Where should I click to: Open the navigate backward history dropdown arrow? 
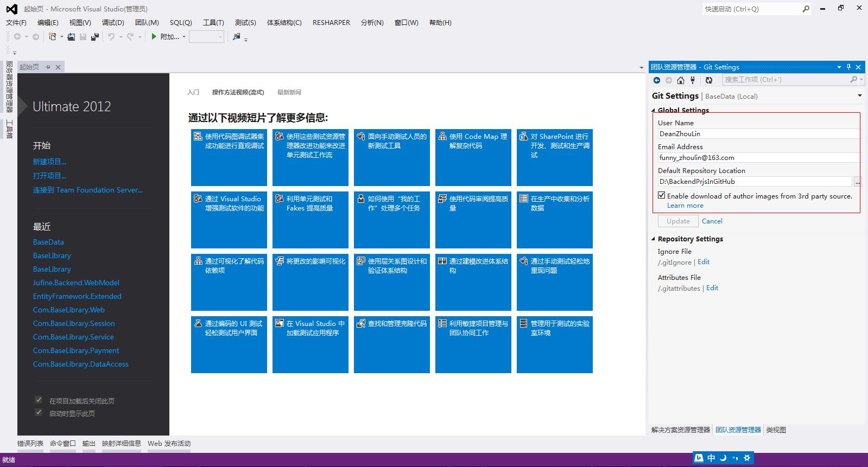point(26,37)
